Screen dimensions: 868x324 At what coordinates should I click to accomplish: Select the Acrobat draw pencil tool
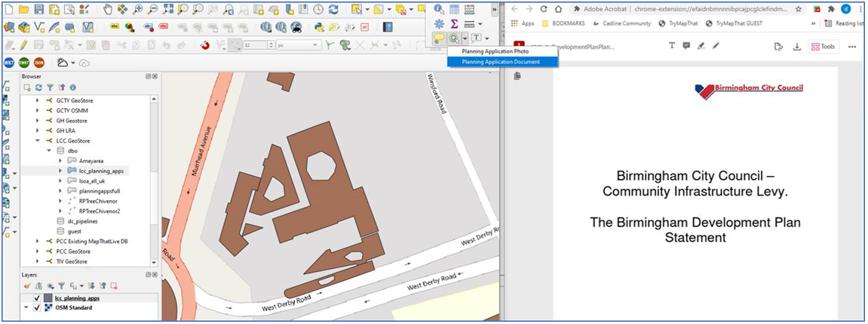click(716, 46)
